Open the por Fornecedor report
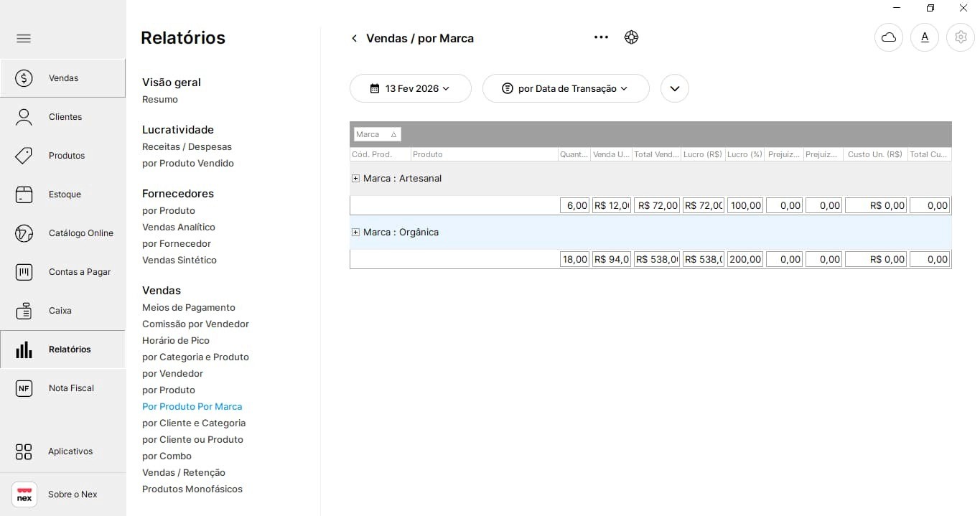980x516 pixels. pos(177,244)
